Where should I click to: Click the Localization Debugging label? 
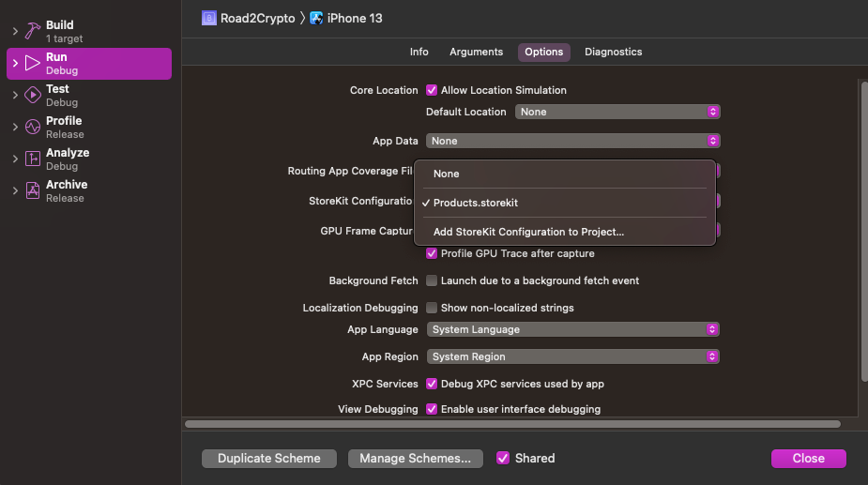pyautogui.click(x=360, y=308)
